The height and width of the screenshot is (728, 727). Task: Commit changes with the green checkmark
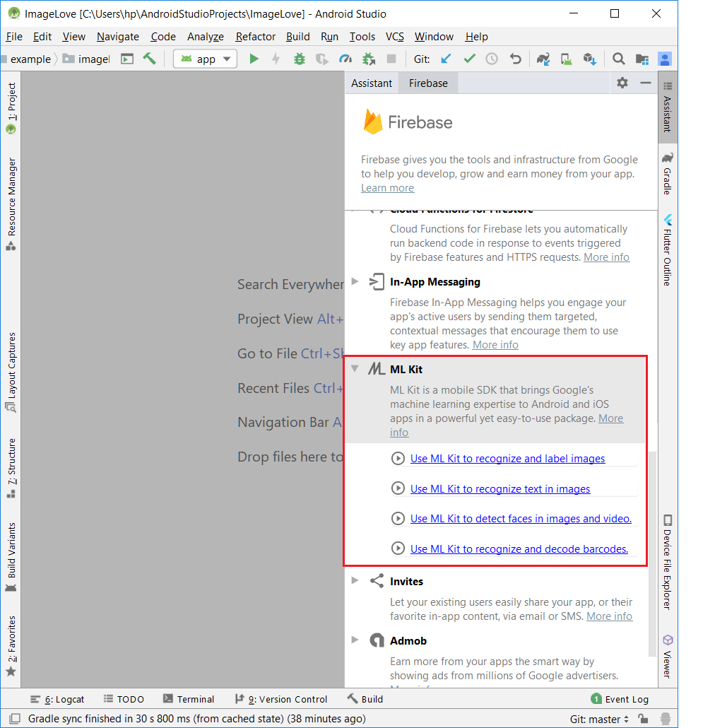469,59
